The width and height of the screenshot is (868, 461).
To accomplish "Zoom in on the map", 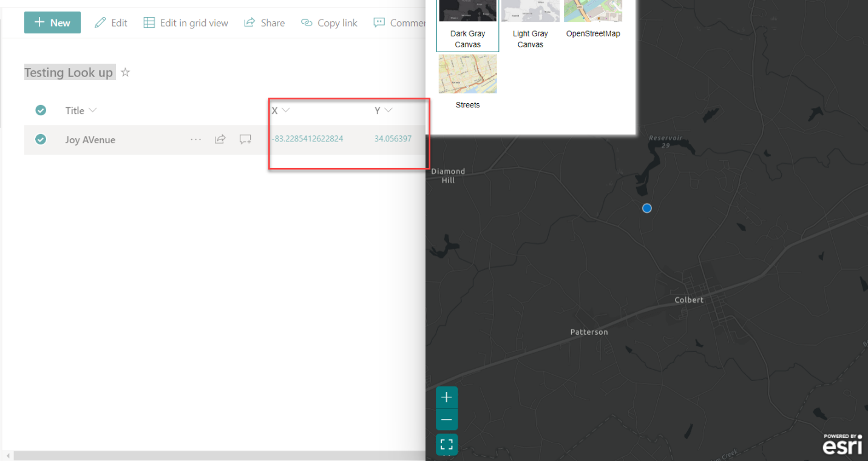I will (x=447, y=397).
